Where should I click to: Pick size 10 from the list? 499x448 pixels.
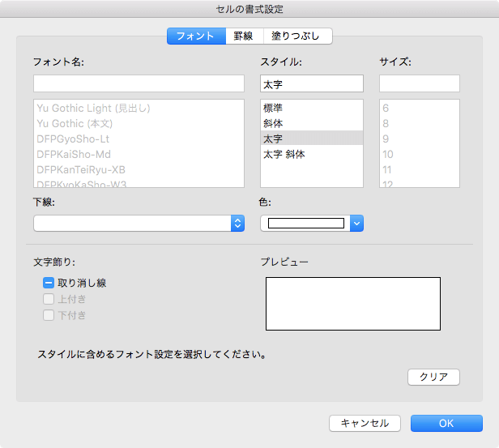coord(388,154)
